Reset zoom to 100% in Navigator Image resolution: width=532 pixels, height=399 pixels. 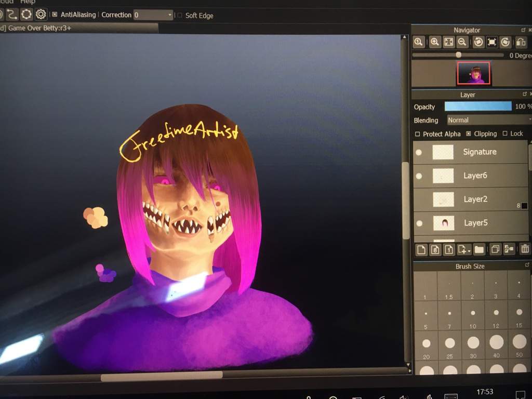419,42
